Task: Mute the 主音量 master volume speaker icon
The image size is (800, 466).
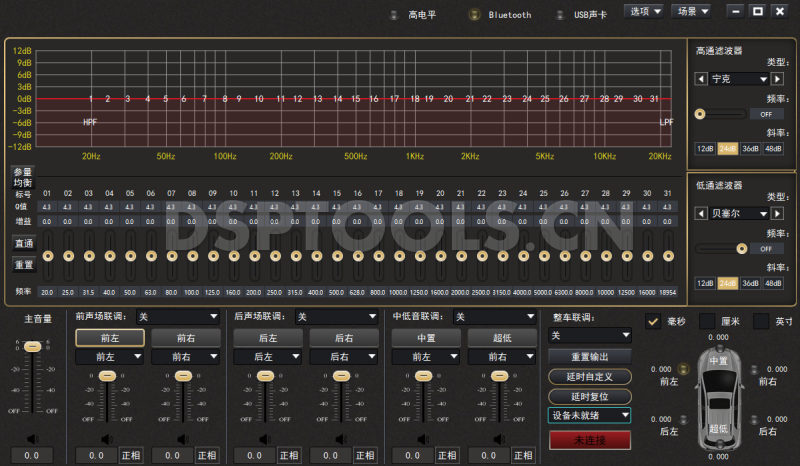Action: pyautogui.click(x=33, y=437)
